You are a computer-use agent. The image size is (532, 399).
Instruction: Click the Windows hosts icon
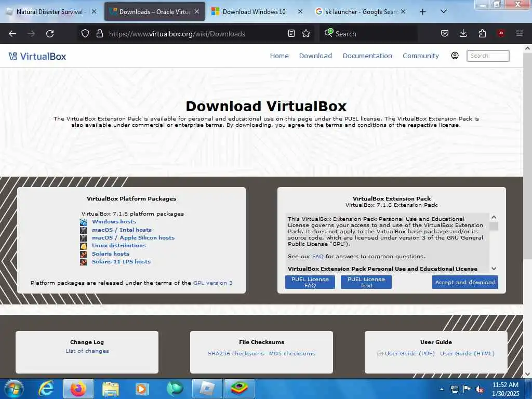[x=84, y=222]
